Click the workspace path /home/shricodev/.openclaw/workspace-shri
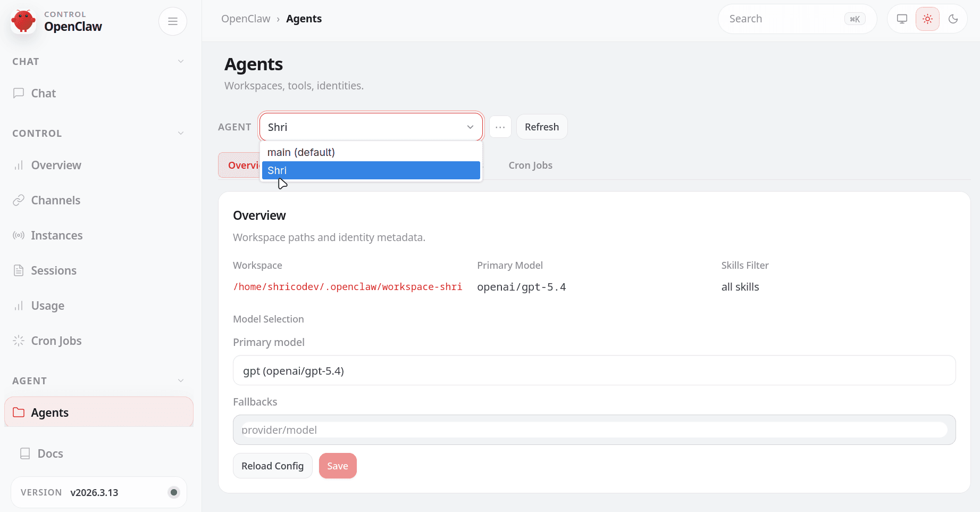 point(348,287)
